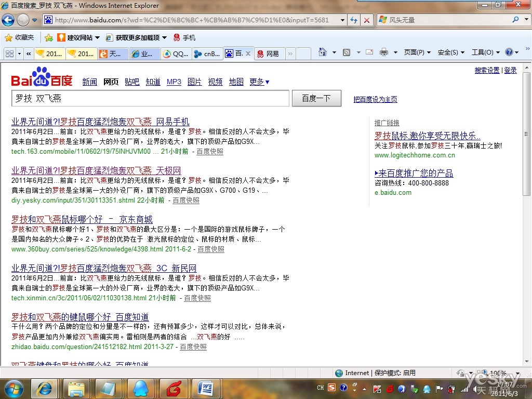Screen dimensions: 532x399
Task: Select Baidu 图片 category
Action: [194, 82]
